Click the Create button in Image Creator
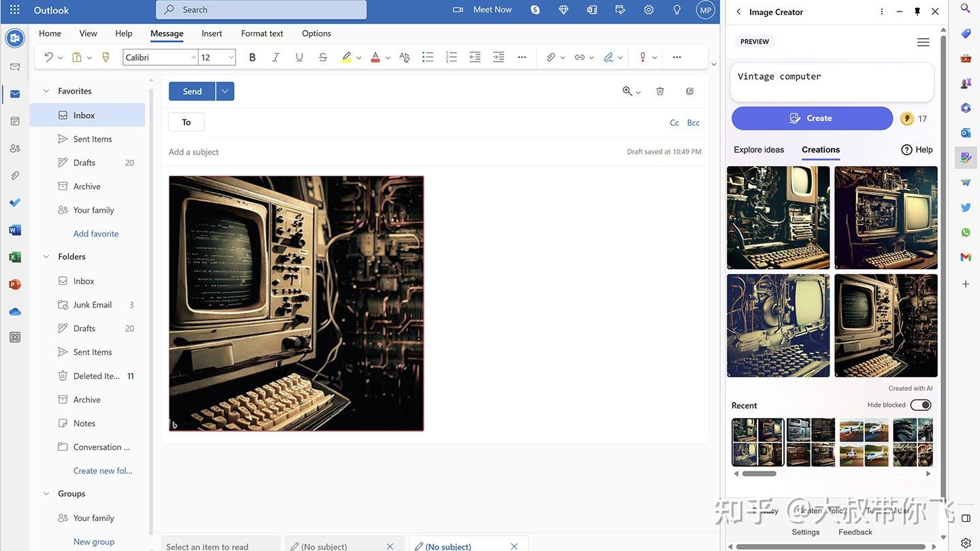The image size is (980, 551). click(x=812, y=118)
